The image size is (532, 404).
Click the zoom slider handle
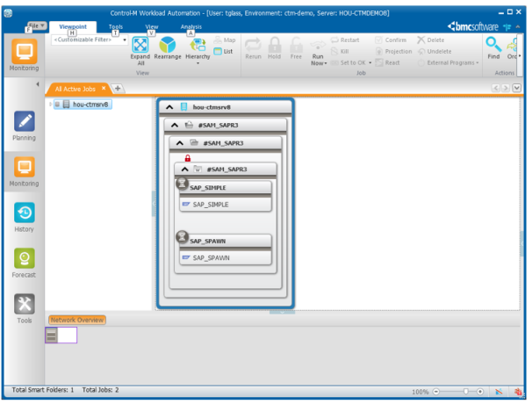pos(466,392)
